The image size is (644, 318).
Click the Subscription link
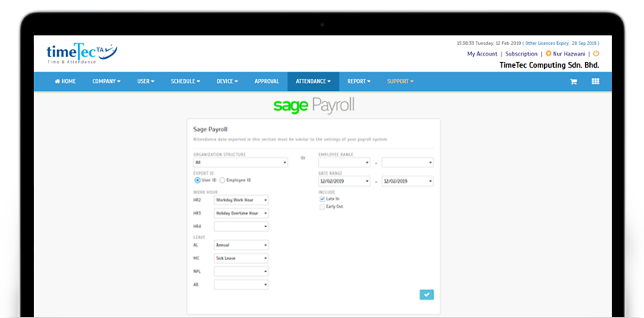(521, 54)
